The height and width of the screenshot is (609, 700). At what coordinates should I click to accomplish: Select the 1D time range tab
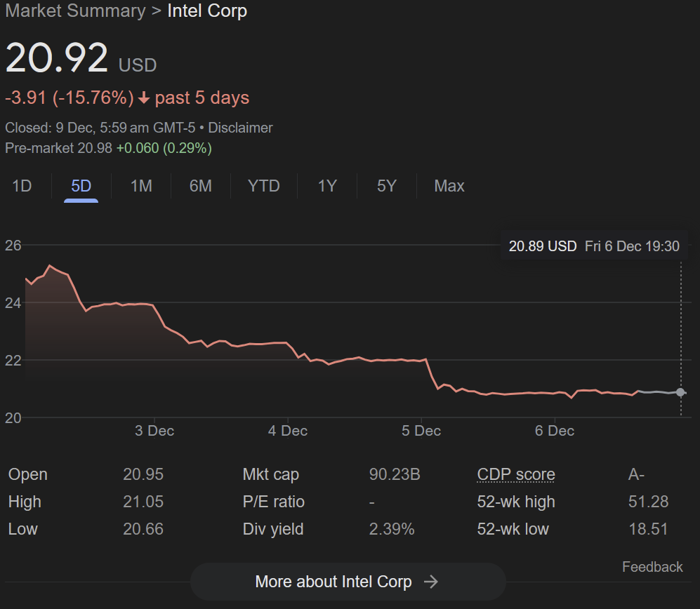(x=22, y=186)
